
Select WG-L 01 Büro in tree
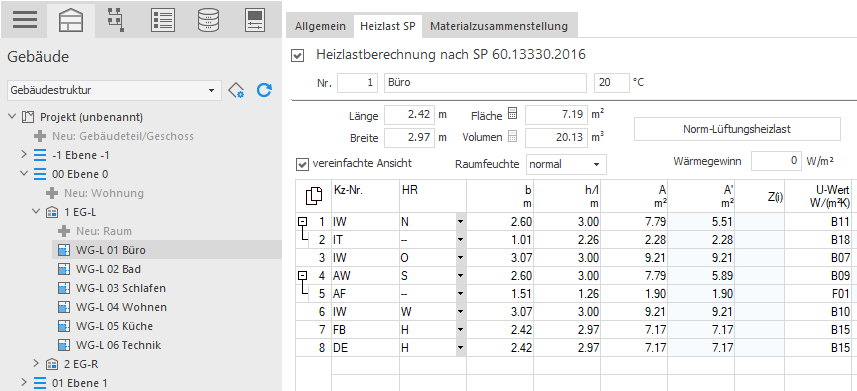[x=111, y=250]
